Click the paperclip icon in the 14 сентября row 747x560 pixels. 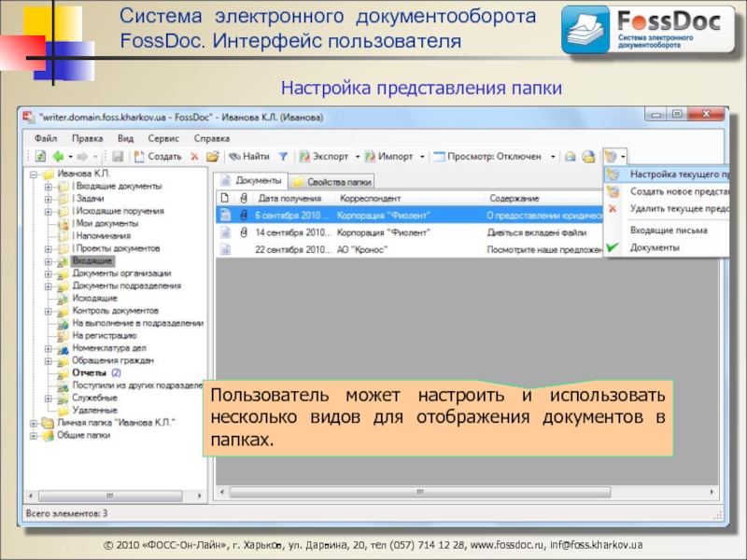pyautogui.click(x=244, y=232)
